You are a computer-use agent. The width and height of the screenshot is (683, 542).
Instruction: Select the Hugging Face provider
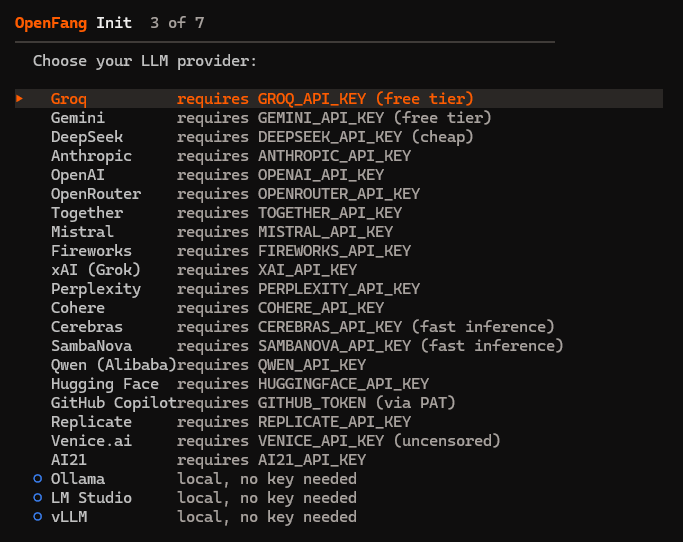339,384
